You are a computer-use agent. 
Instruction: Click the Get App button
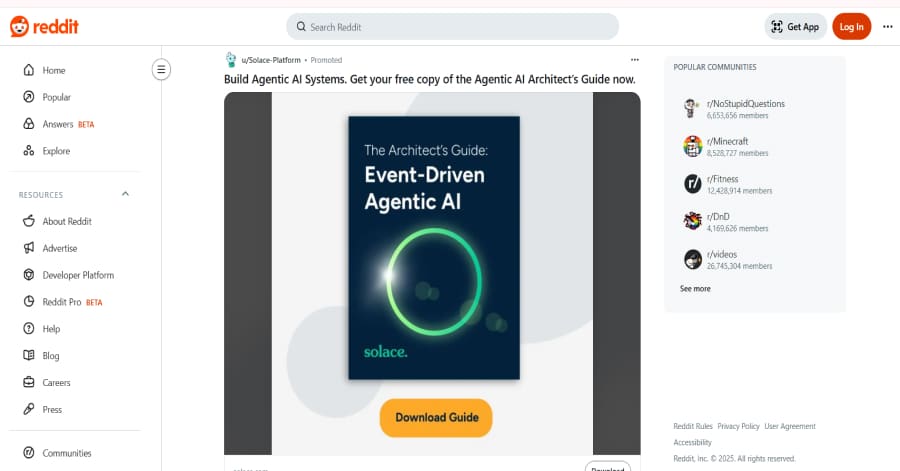point(795,27)
